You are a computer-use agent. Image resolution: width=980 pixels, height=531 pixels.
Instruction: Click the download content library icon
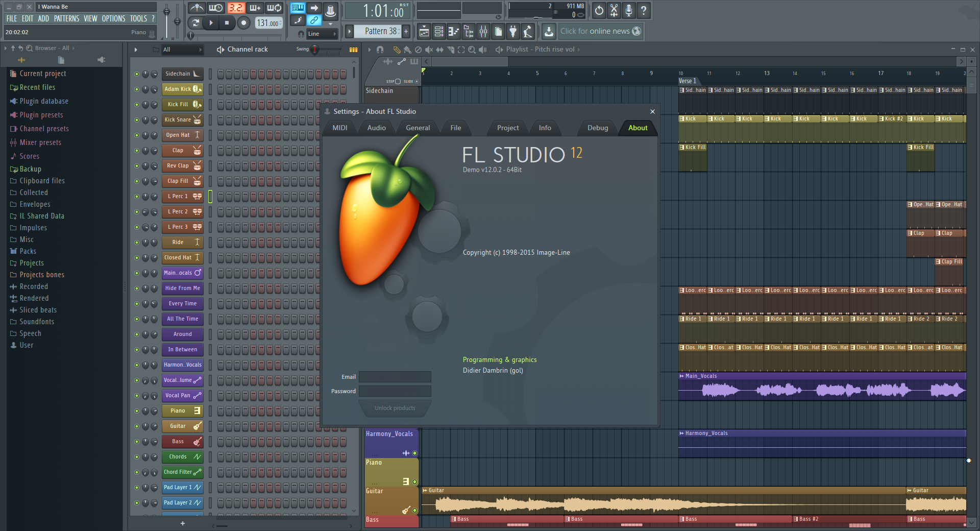click(549, 32)
